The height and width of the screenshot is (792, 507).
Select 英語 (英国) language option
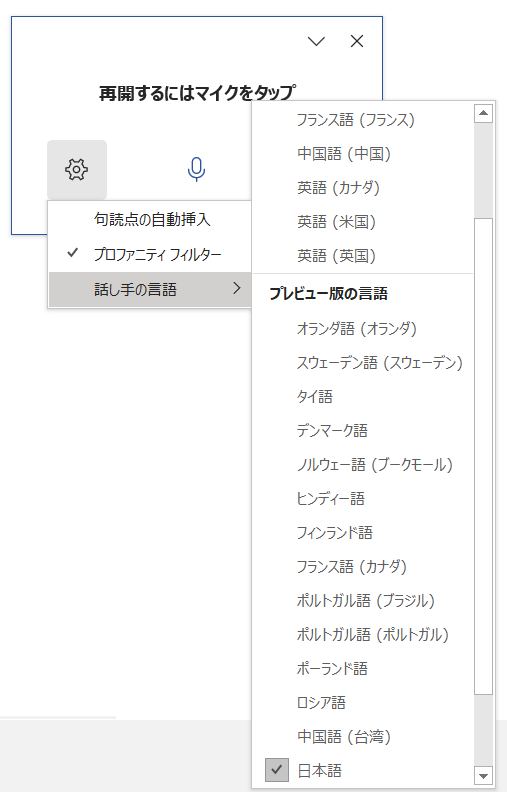[363, 256]
